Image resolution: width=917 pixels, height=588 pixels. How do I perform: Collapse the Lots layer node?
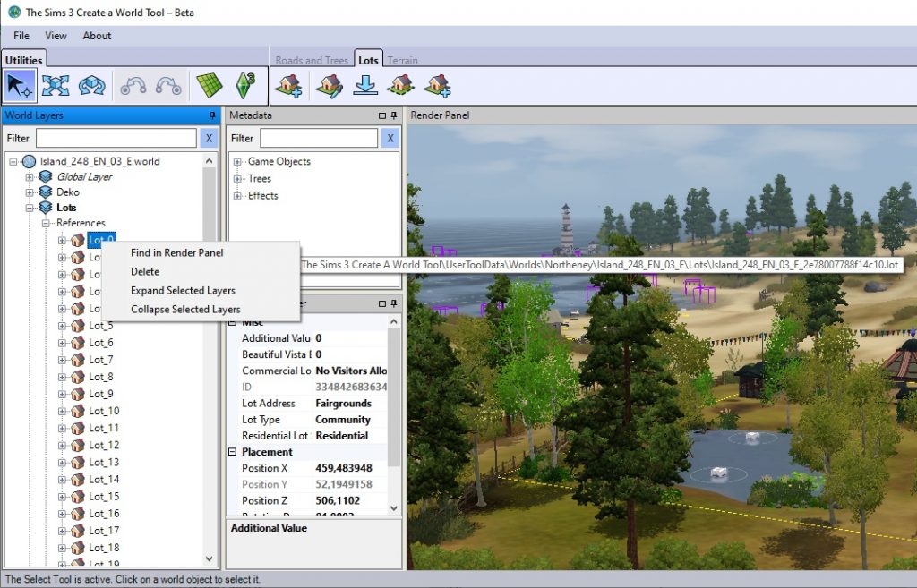coord(30,208)
